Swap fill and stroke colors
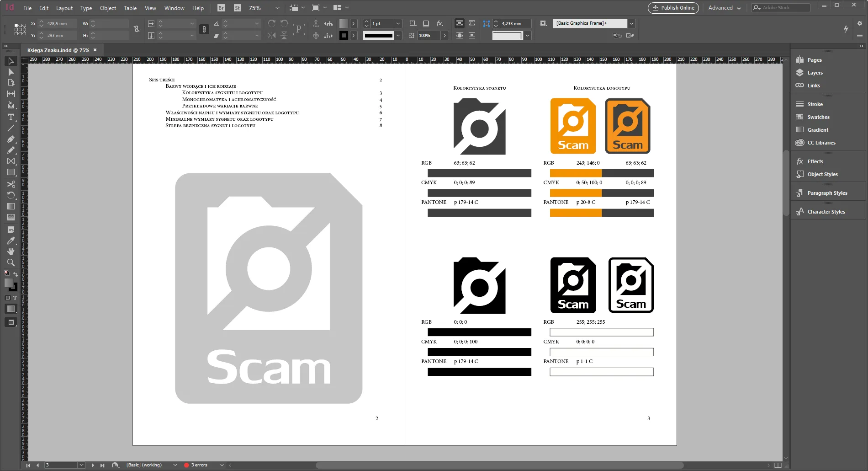Screen dimensions: 868x471 point(16,274)
